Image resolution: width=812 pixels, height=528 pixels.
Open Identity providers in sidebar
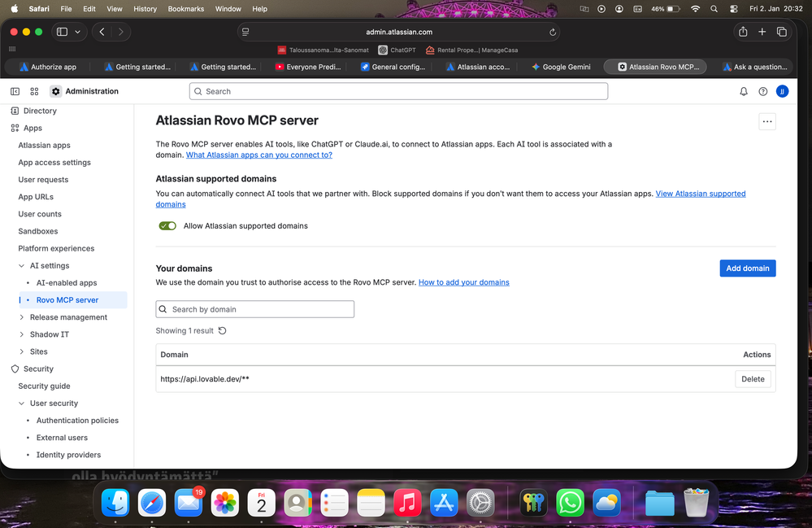coord(68,455)
